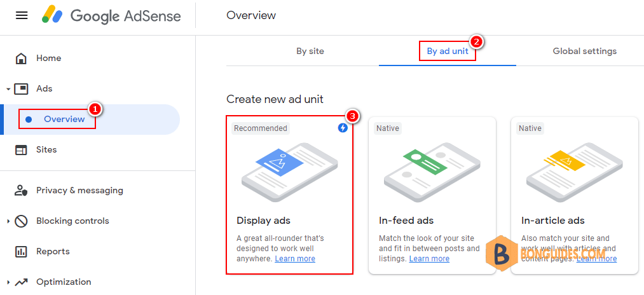
Task: Click Learn more under Display ads
Action: tap(295, 259)
